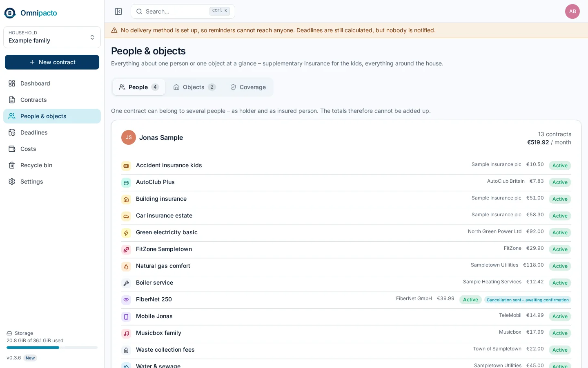Switch to the Coverage tab
The width and height of the screenshot is (588, 368).
(248, 87)
